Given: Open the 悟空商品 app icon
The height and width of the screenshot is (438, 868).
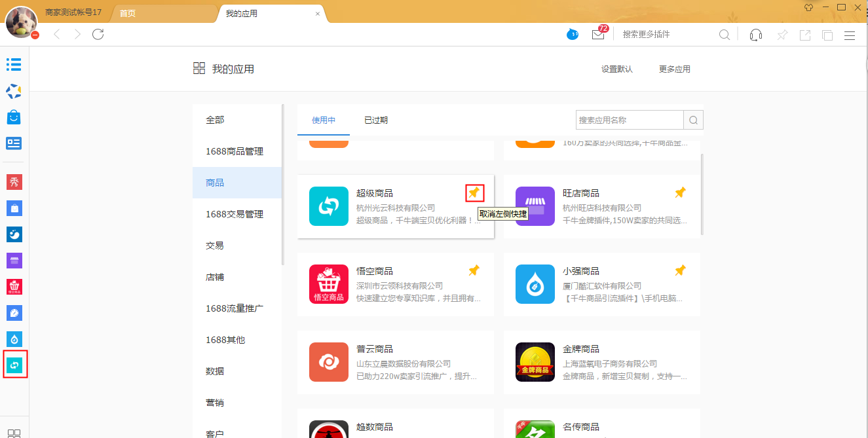Looking at the screenshot, I should point(329,284).
